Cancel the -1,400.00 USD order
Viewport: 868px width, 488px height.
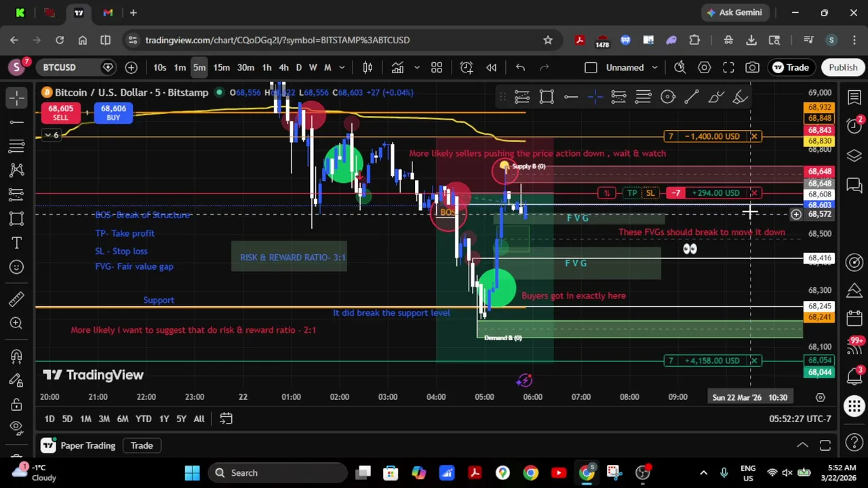point(753,136)
